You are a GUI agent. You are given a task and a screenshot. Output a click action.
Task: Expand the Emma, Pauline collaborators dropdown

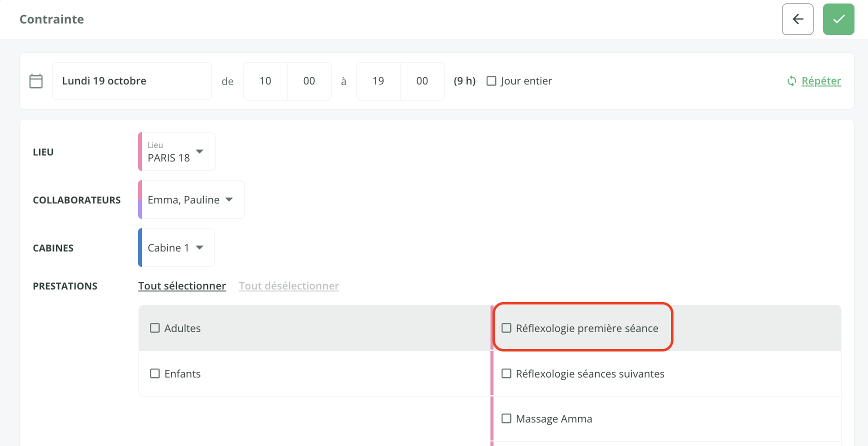click(191, 200)
